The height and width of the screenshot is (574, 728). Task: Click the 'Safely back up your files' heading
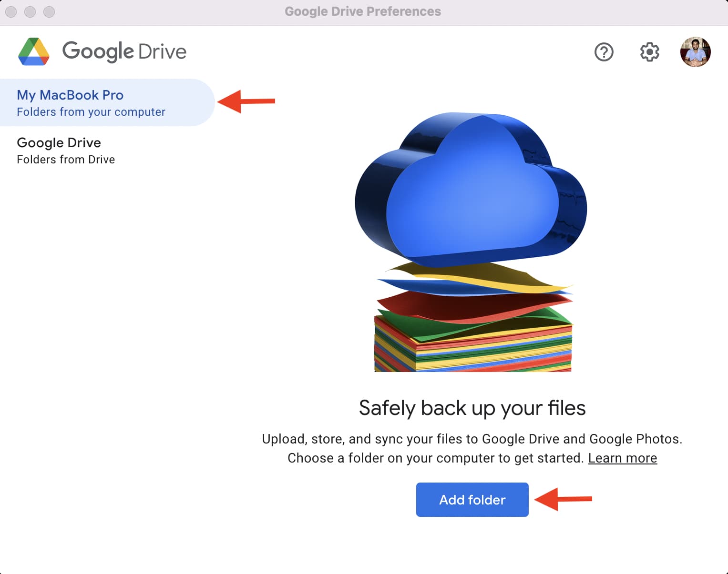(x=472, y=408)
